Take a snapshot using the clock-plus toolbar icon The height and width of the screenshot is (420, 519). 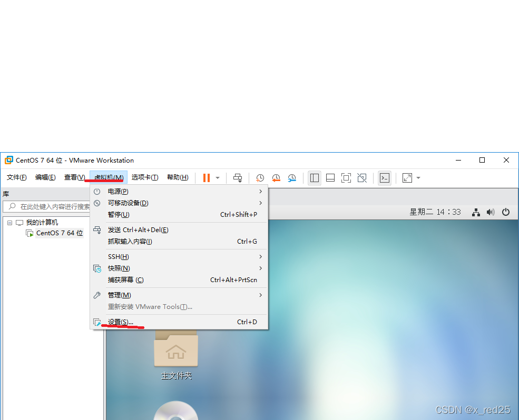(260, 178)
